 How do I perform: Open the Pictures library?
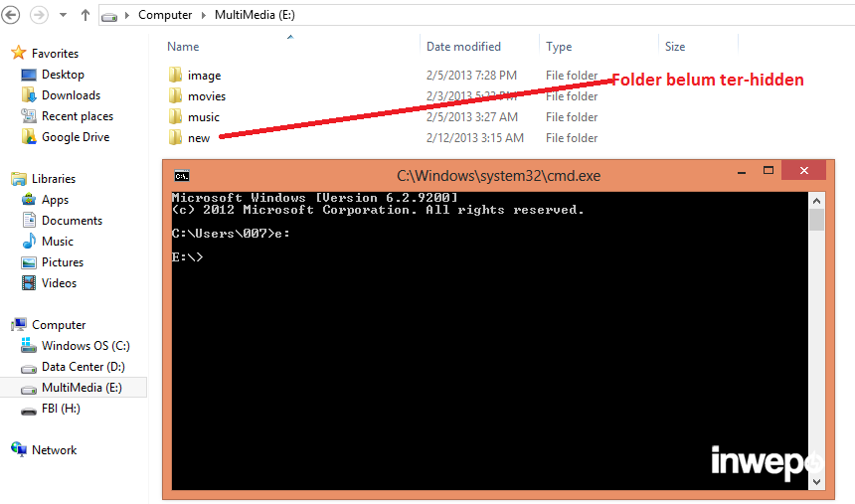coord(63,262)
